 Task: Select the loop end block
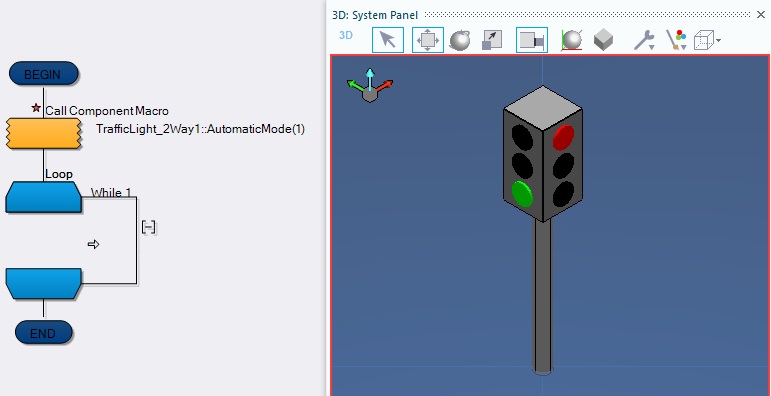tap(43, 284)
